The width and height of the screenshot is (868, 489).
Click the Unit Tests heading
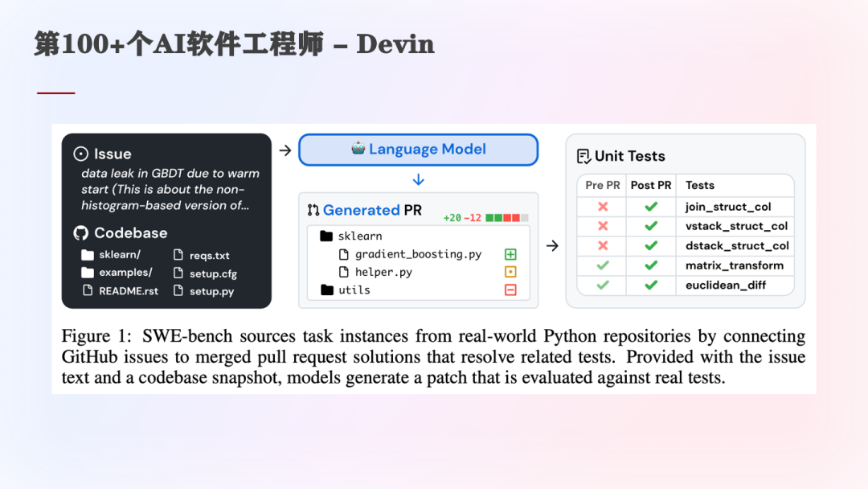coord(630,156)
